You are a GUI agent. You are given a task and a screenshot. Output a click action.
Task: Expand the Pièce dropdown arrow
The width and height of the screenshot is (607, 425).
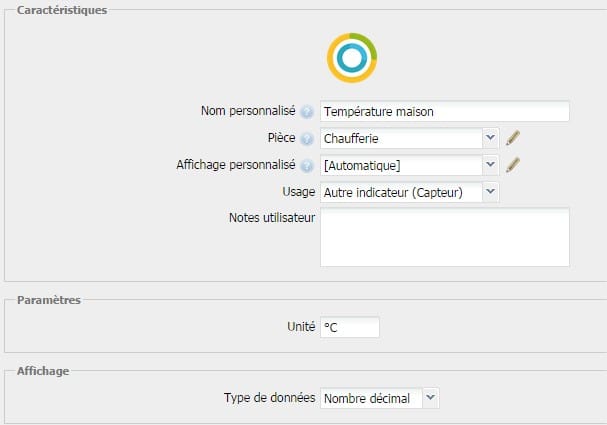click(x=490, y=138)
